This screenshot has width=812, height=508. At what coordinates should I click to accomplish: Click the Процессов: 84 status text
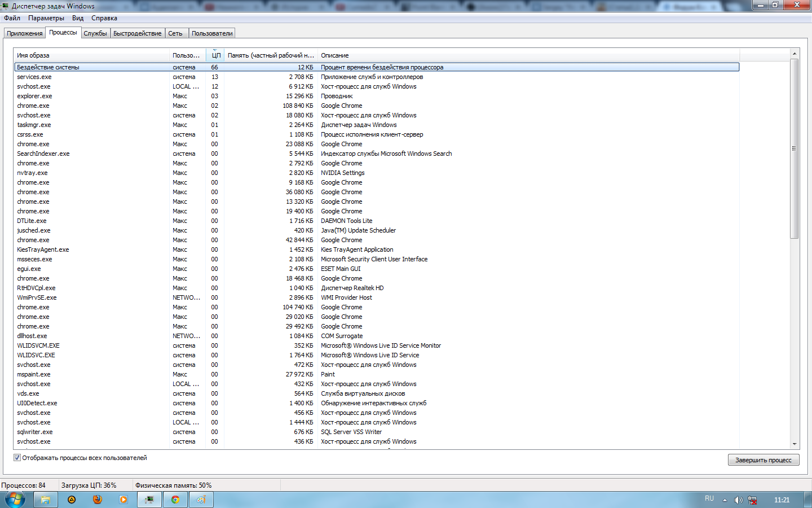point(24,485)
